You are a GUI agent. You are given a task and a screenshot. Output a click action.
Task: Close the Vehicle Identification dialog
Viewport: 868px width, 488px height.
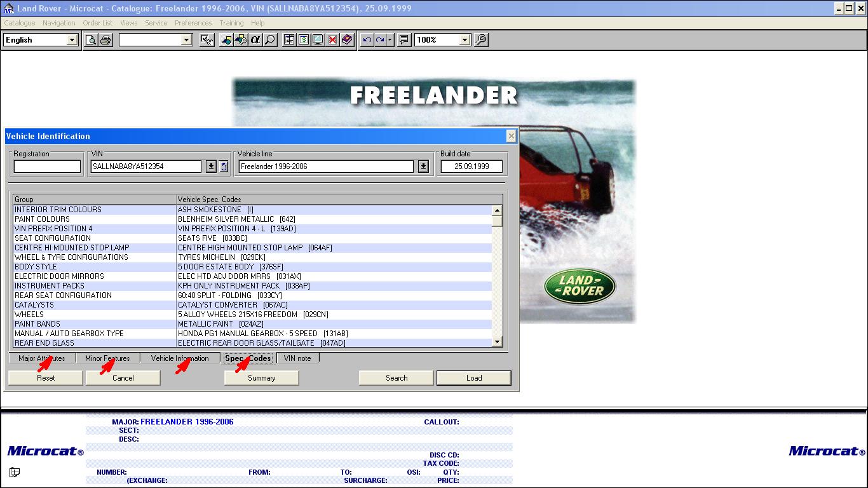coord(511,136)
